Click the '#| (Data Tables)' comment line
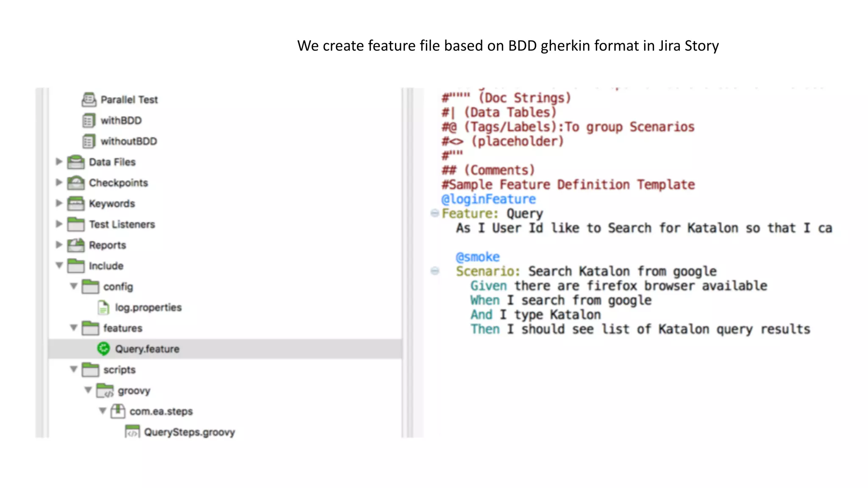 499,113
